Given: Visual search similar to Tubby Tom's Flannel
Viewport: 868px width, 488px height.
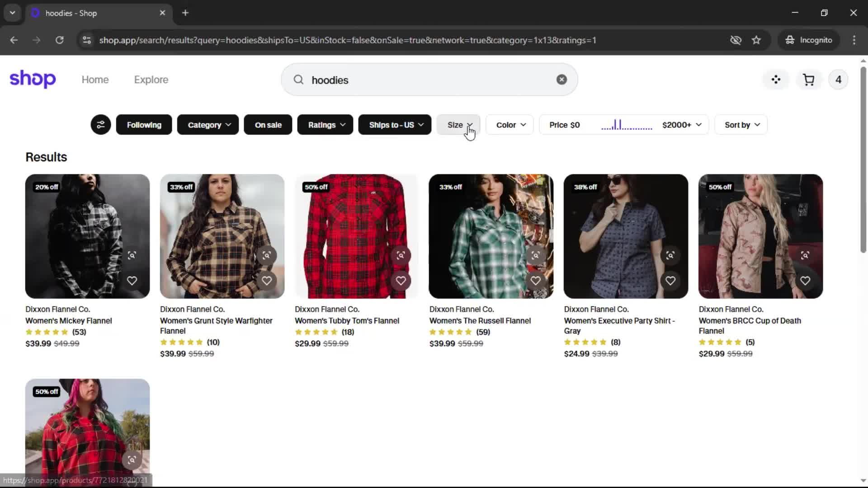Looking at the screenshot, I should tap(401, 255).
